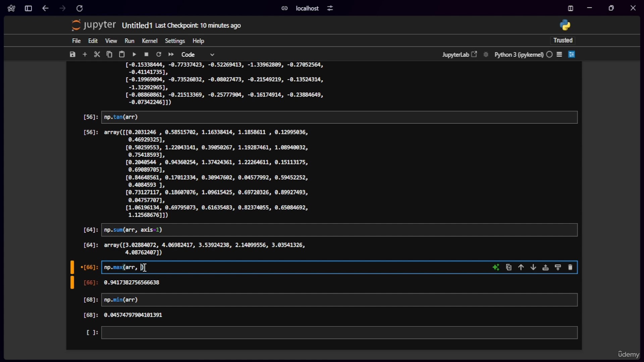Open notebook in JupyterLab

(x=460, y=55)
